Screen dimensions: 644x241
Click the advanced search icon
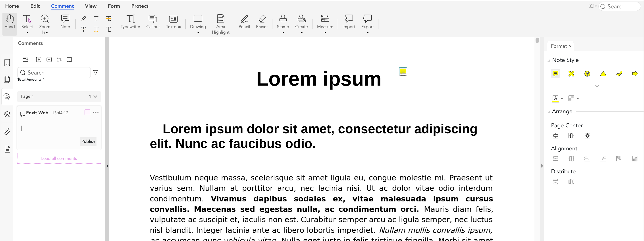(592, 6)
